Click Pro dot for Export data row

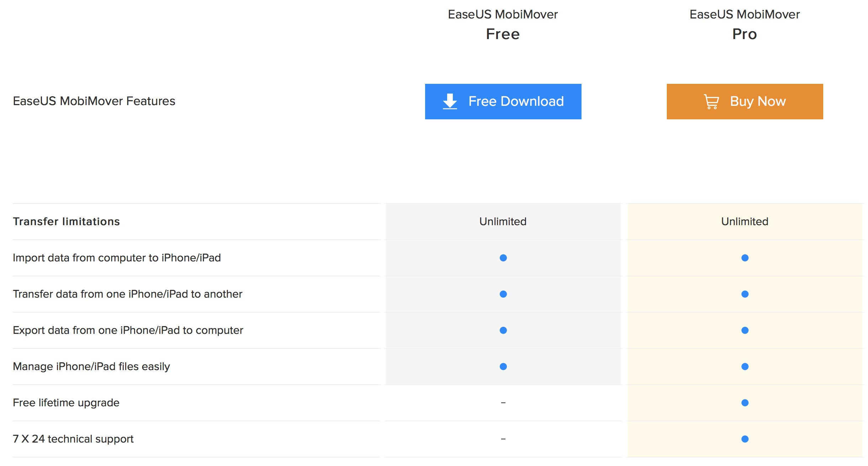point(745,330)
